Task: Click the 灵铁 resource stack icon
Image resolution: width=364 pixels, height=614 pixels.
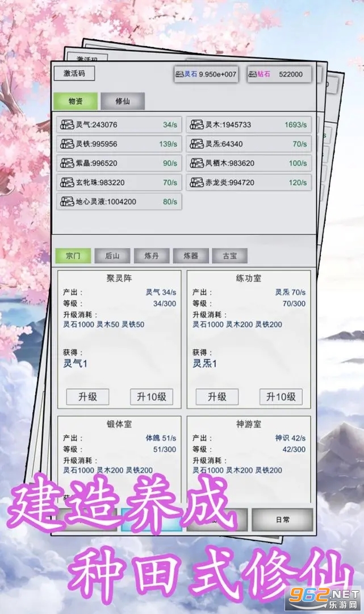Action: (67, 144)
